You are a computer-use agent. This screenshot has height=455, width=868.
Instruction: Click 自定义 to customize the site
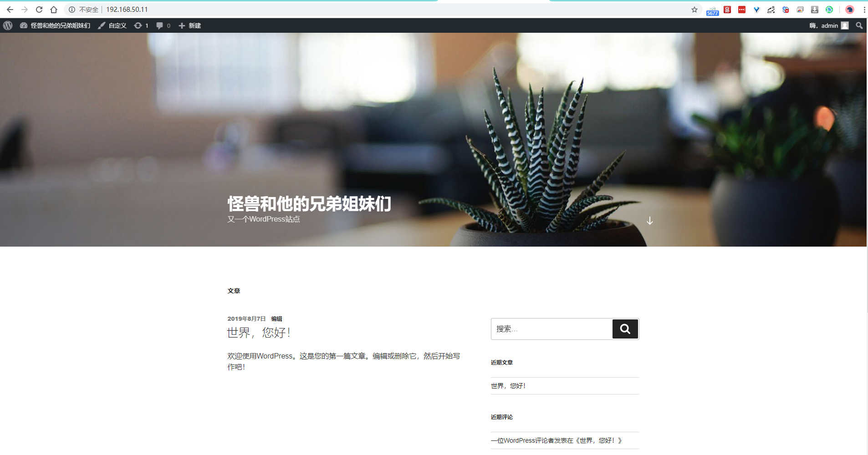112,25
